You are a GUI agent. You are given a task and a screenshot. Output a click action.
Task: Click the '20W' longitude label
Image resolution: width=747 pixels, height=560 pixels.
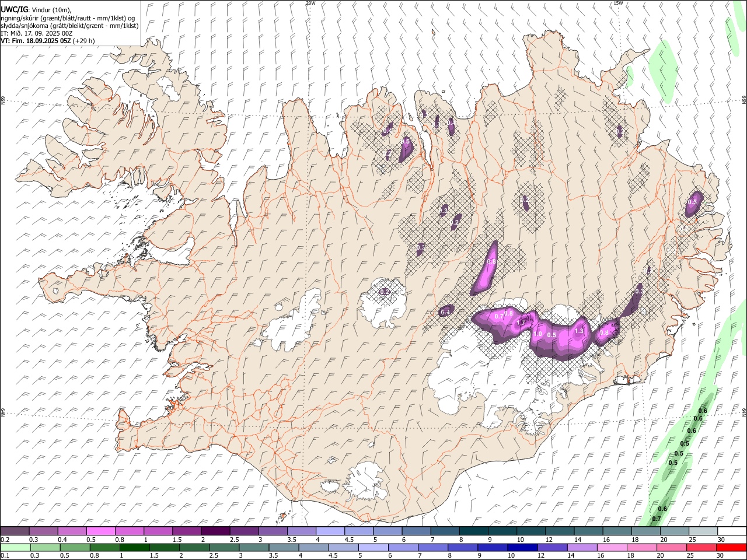click(310, 3)
